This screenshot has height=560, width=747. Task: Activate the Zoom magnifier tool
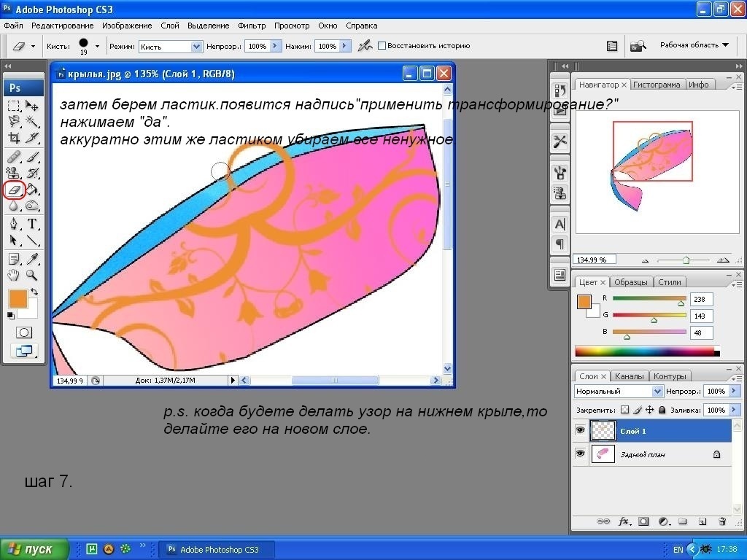(32, 275)
